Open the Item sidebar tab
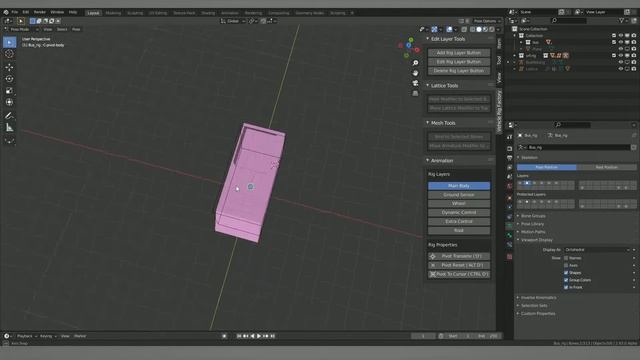Screen dimensions: 640x360 tap(499, 43)
